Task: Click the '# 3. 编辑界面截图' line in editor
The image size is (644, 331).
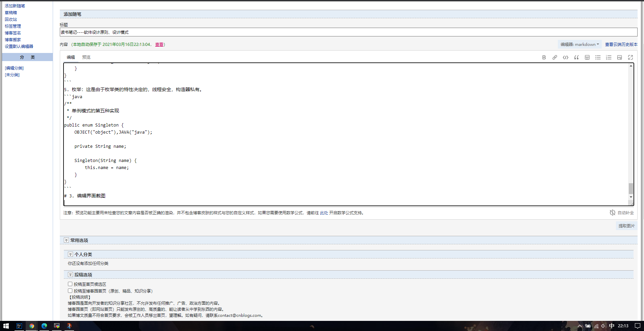Action: [85, 196]
